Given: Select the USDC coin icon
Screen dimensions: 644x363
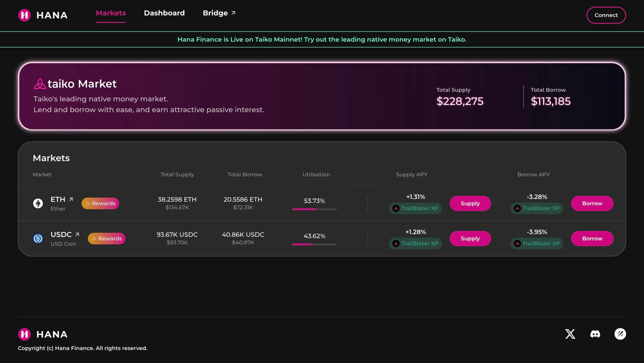Looking at the screenshot, I should 38,239.
